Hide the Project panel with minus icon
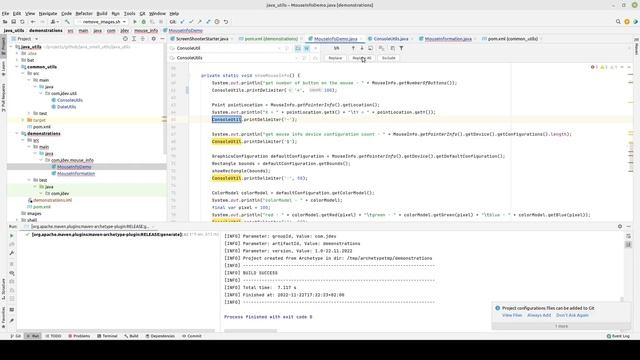 pos(162,39)
